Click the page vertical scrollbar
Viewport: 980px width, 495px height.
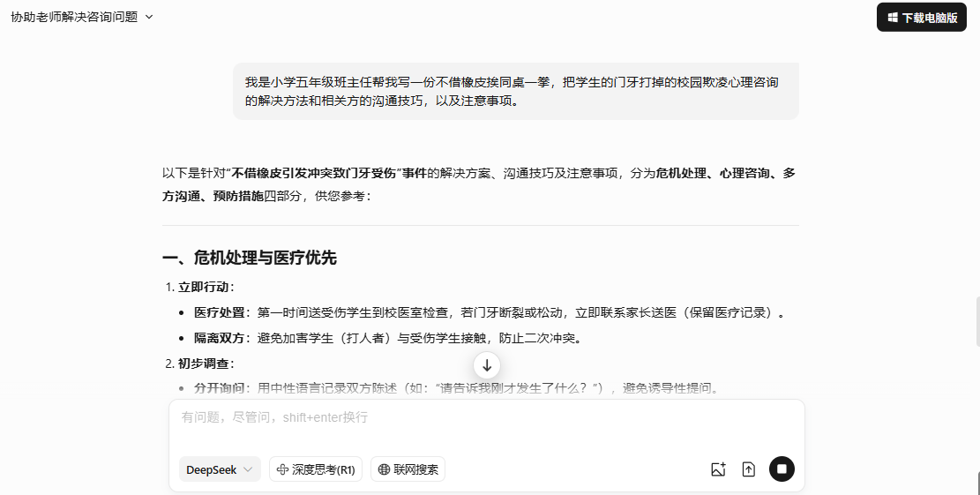[x=976, y=323]
